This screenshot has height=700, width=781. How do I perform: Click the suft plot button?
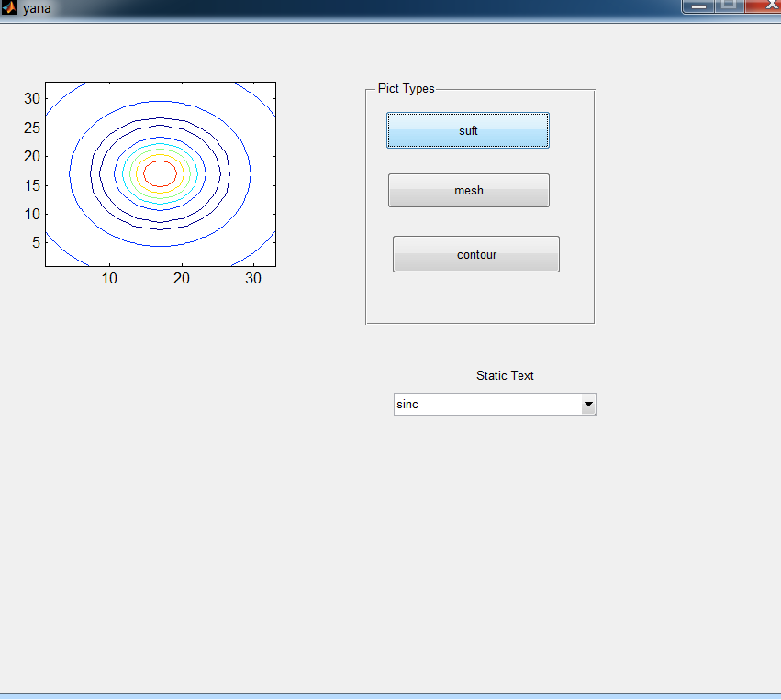(468, 130)
